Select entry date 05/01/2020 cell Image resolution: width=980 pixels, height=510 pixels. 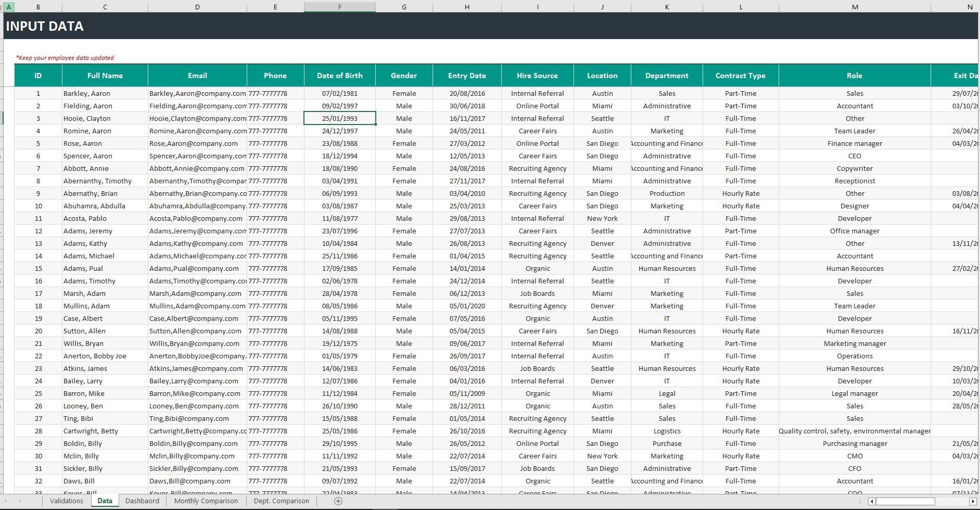(x=467, y=306)
